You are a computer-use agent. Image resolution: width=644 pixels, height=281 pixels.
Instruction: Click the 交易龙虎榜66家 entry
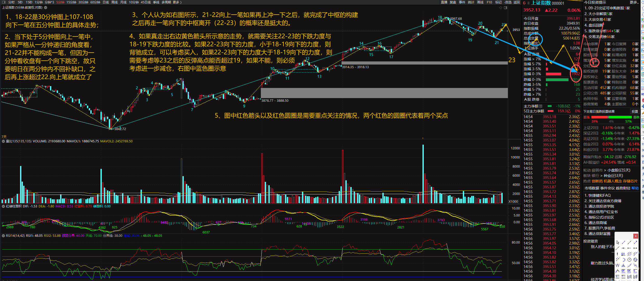(x=599, y=37)
